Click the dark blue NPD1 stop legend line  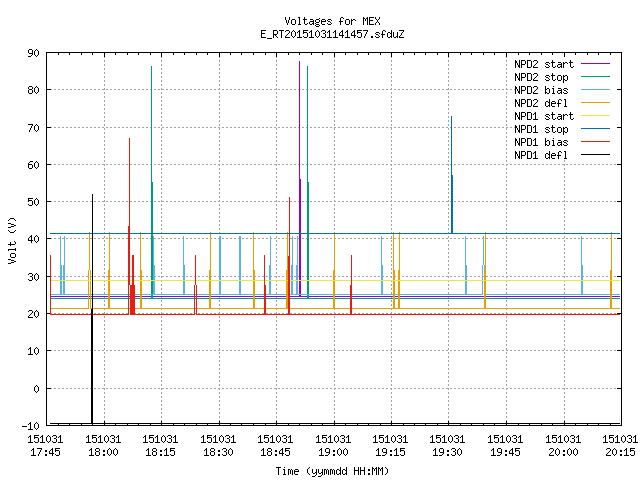pyautogui.click(x=595, y=129)
